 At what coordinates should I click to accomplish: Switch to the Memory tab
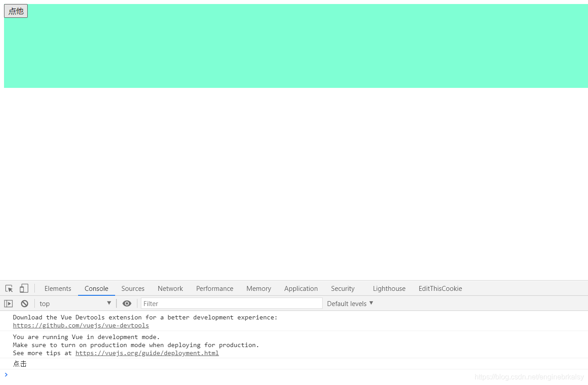click(259, 289)
